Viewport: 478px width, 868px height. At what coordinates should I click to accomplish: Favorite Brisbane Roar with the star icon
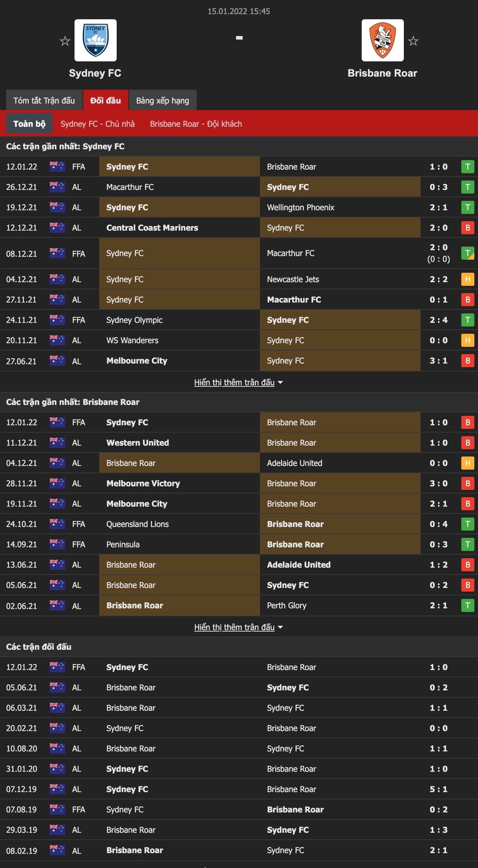point(413,41)
